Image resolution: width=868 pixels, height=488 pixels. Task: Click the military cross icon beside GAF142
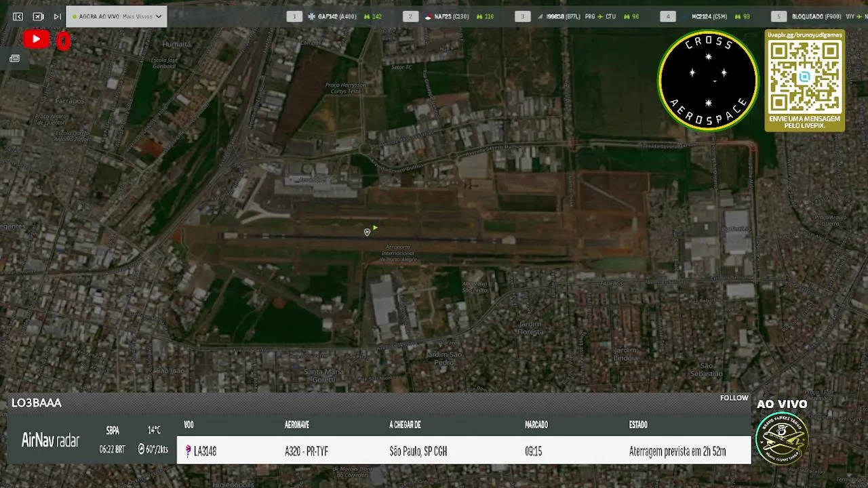click(x=311, y=16)
